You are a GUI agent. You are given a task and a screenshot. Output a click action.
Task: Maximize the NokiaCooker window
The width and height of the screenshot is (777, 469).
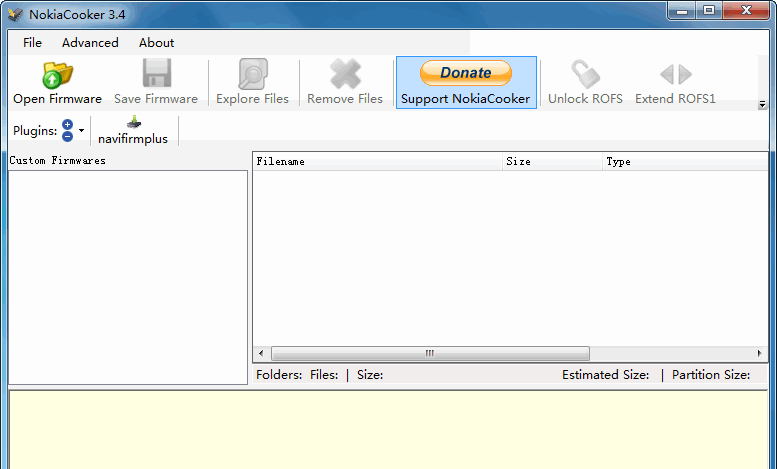pyautogui.click(x=710, y=10)
